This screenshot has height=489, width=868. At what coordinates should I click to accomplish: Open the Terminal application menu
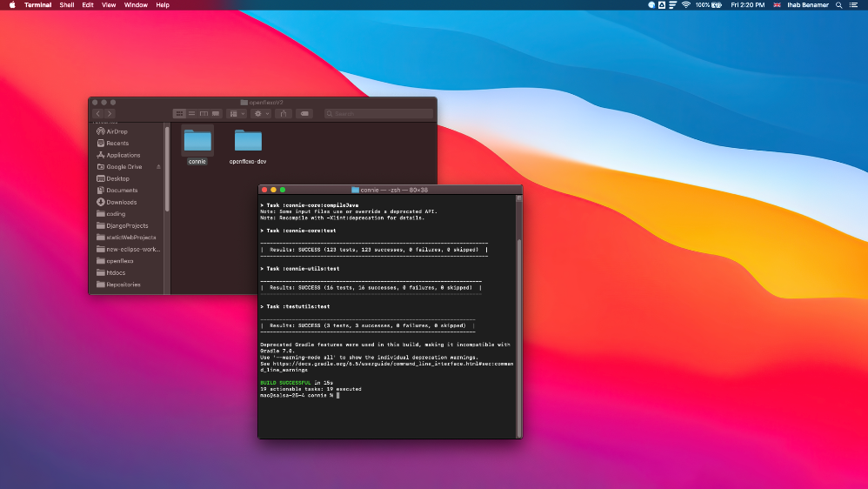click(37, 5)
